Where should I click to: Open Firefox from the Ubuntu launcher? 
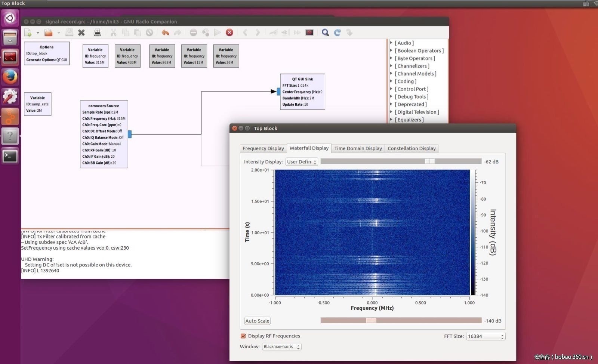click(x=10, y=77)
